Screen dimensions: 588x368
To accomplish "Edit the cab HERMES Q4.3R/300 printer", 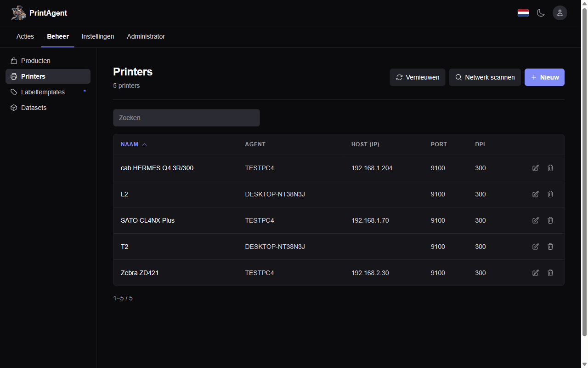I will [535, 168].
